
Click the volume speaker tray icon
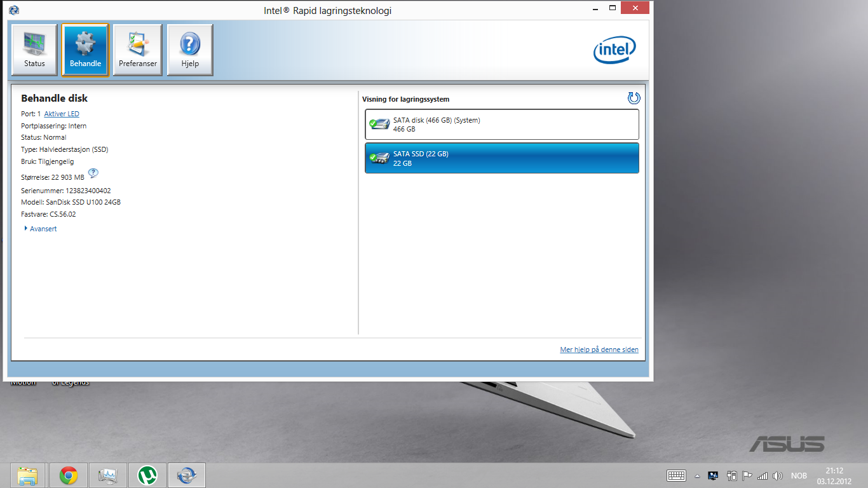pos(778,475)
